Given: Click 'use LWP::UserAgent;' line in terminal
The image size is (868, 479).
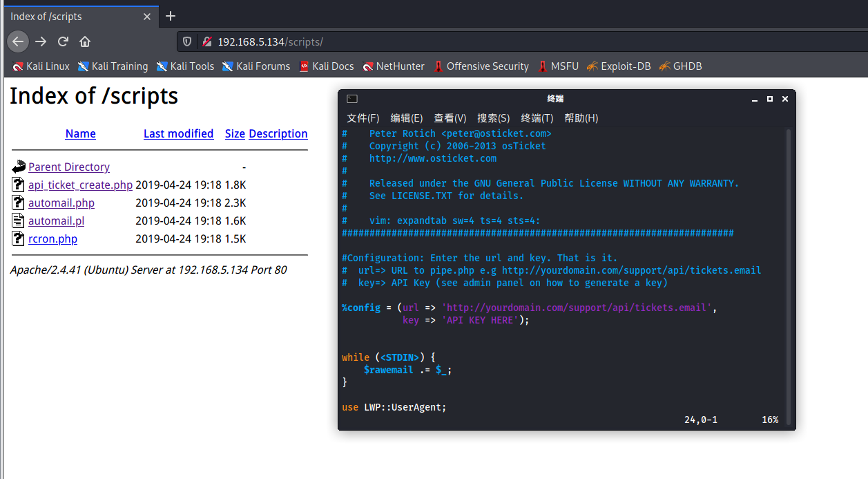Looking at the screenshot, I should (x=394, y=407).
